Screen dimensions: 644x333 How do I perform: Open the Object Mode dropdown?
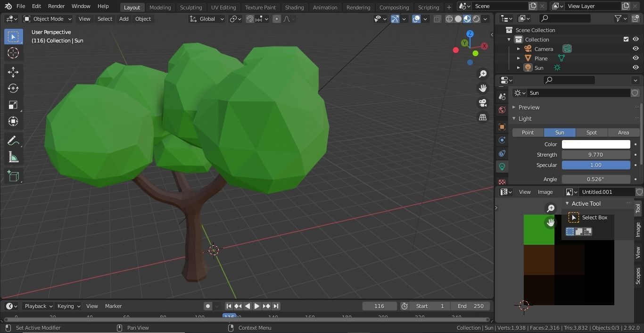pos(47,18)
